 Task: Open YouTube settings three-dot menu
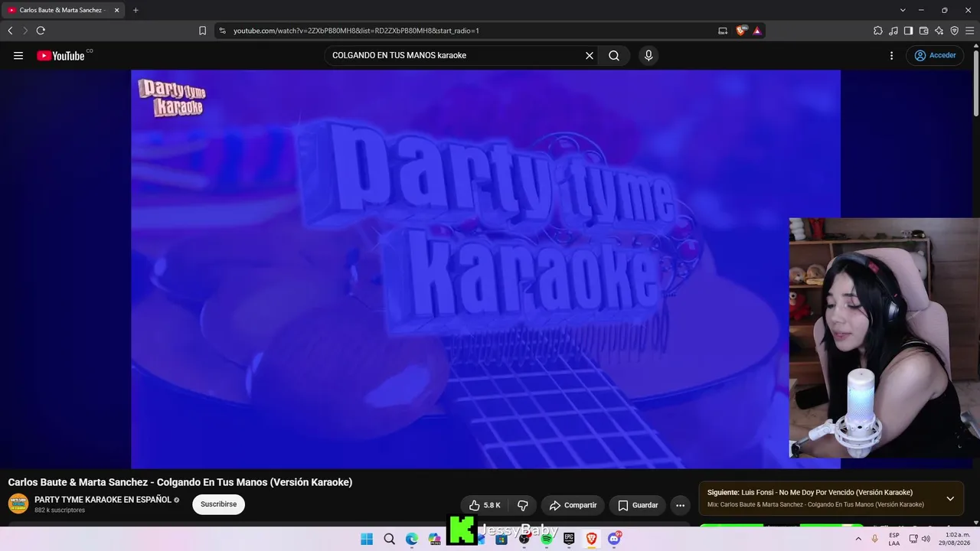pos(891,55)
